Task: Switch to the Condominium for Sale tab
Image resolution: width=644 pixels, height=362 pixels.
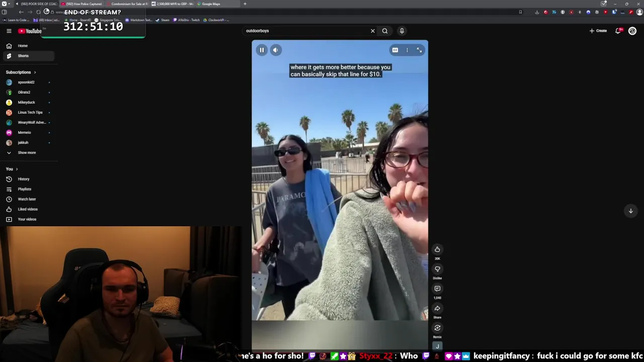Action: (127, 4)
